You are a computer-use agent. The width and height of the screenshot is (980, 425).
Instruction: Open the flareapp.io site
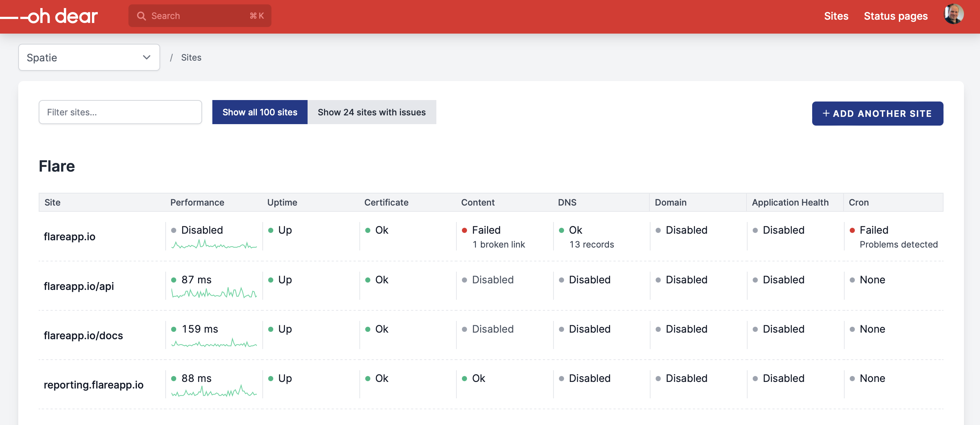click(x=70, y=237)
